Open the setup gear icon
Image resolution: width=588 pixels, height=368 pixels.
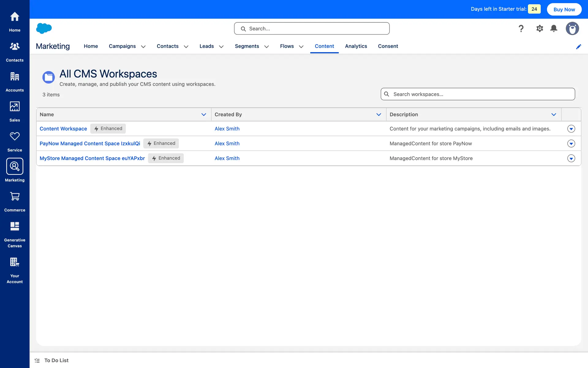[x=540, y=29]
